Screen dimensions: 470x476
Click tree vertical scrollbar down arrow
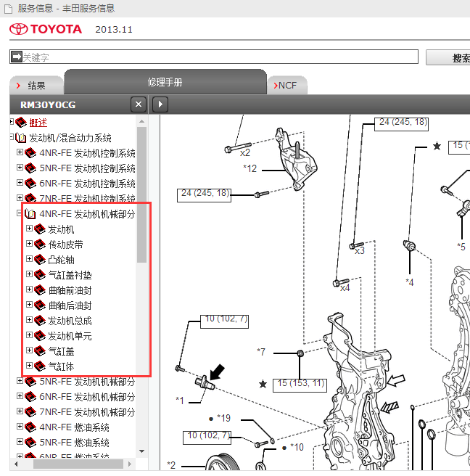point(141,451)
